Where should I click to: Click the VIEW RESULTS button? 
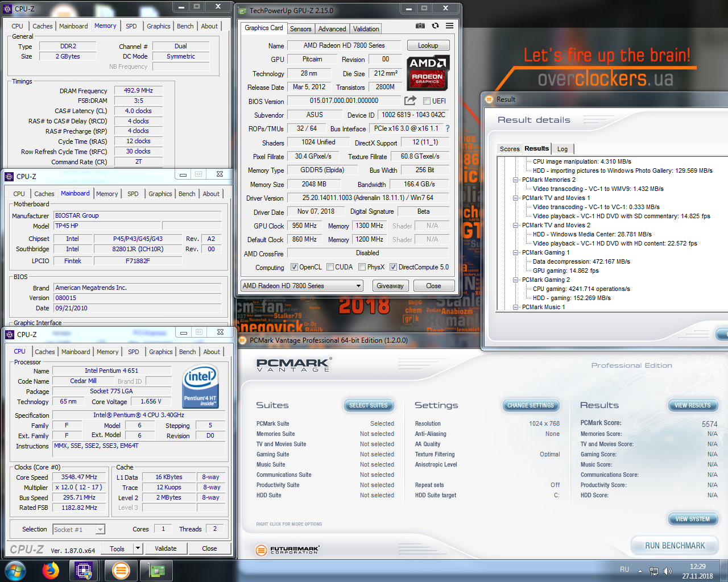click(693, 405)
